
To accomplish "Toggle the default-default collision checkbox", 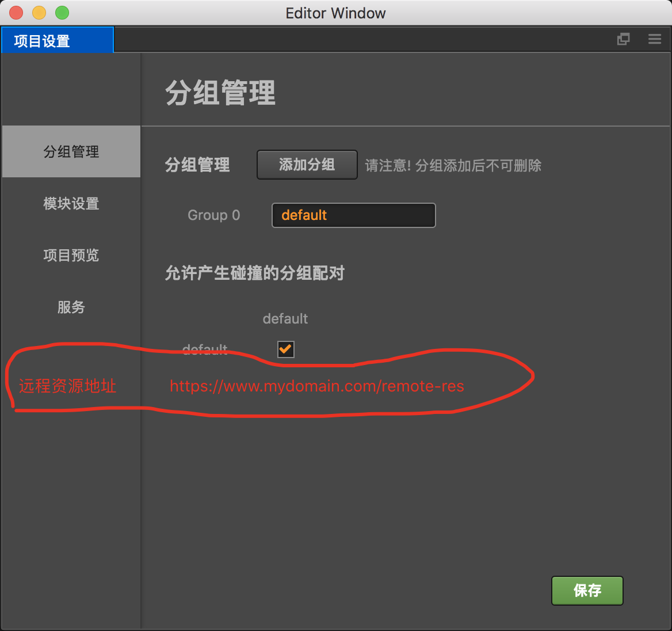I will point(285,349).
